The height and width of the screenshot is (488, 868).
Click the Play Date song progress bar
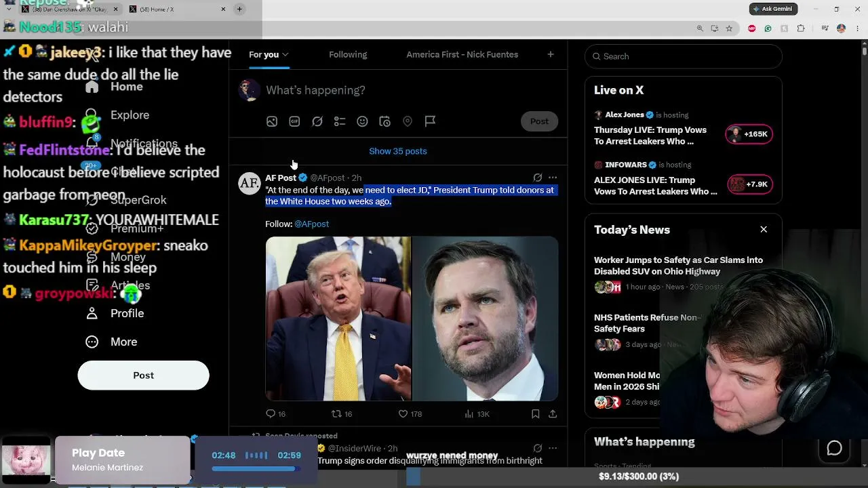tap(256, 468)
